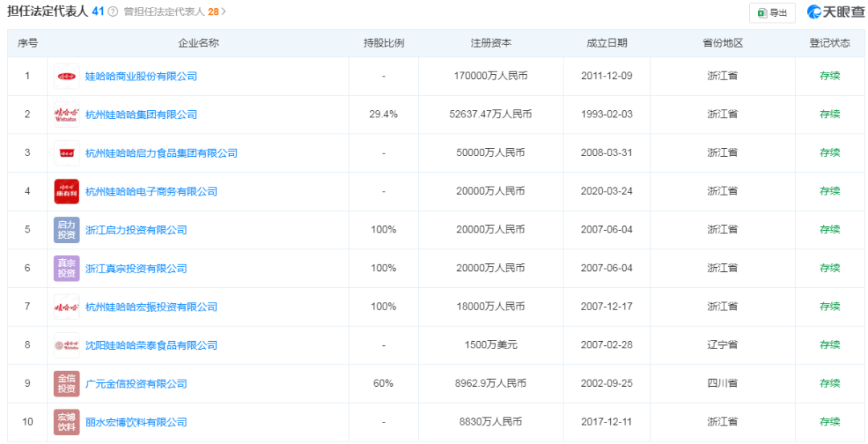Image resolution: width=868 pixels, height=444 pixels.
Task: Open the 丽水宏博饮料有限公司 link
Action: (x=136, y=422)
